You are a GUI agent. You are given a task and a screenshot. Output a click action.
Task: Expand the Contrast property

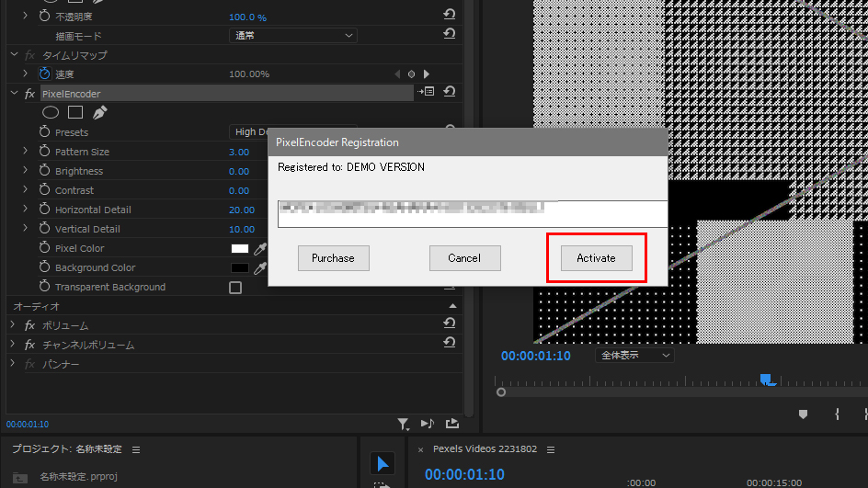point(25,189)
